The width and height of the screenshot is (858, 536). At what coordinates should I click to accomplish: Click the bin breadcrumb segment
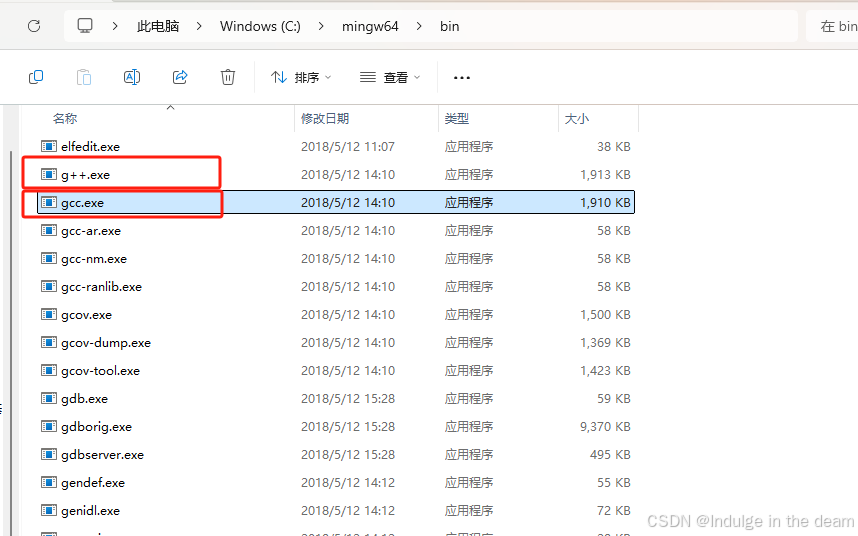point(449,26)
